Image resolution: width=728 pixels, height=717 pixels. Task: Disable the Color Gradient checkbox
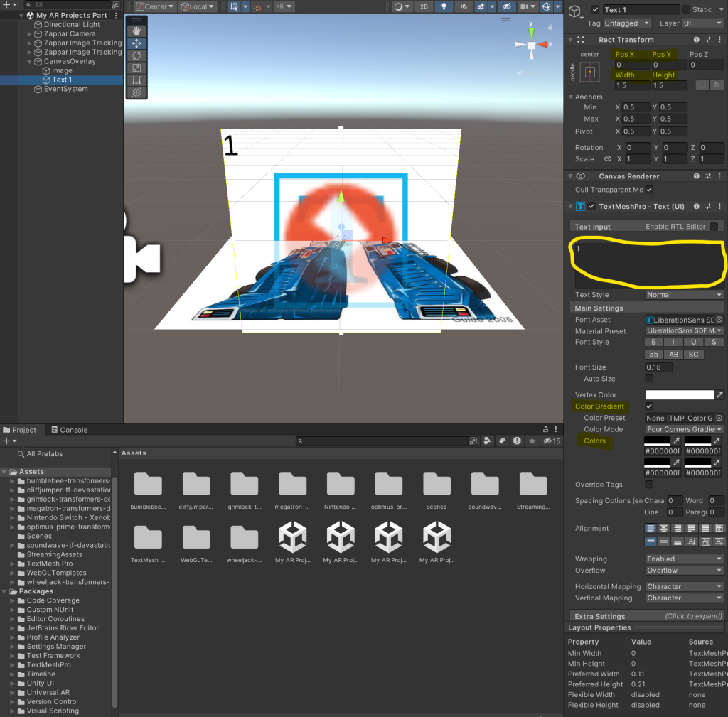pyautogui.click(x=649, y=406)
